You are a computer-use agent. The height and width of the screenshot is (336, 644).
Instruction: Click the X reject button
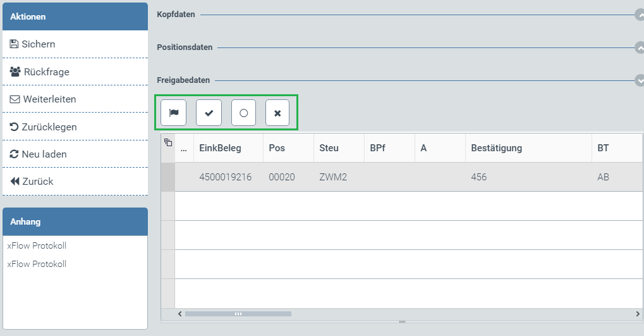(x=277, y=113)
